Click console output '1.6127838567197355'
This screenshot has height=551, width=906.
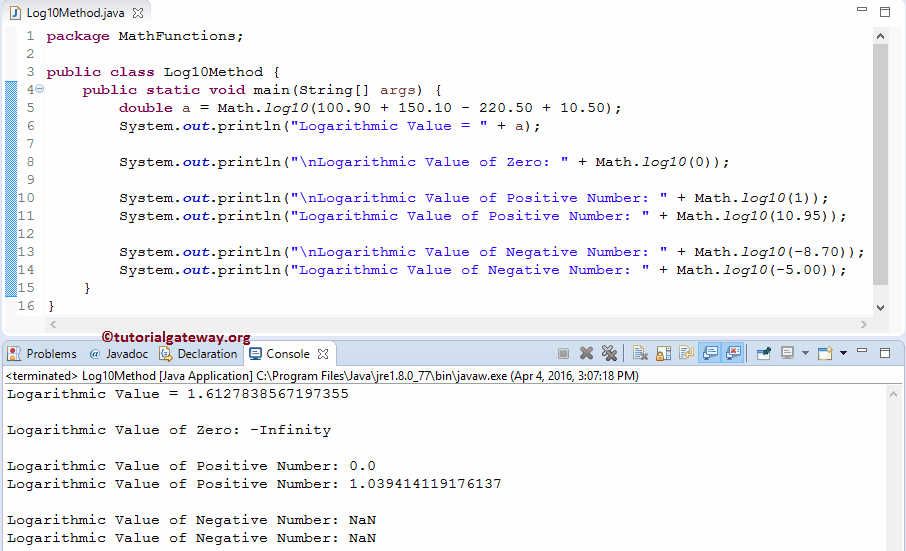pyautogui.click(x=268, y=394)
